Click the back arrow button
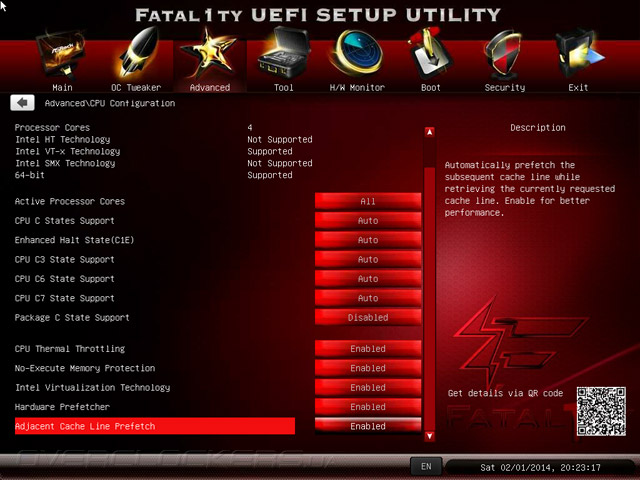The height and width of the screenshot is (480, 640). point(22,103)
